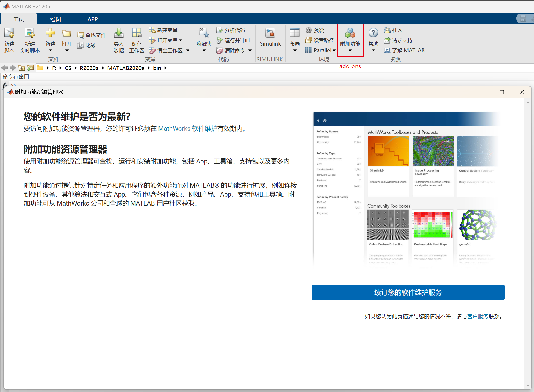The height and width of the screenshot is (392, 534).
Task: Click the browse for folder icon
Action: point(30,68)
